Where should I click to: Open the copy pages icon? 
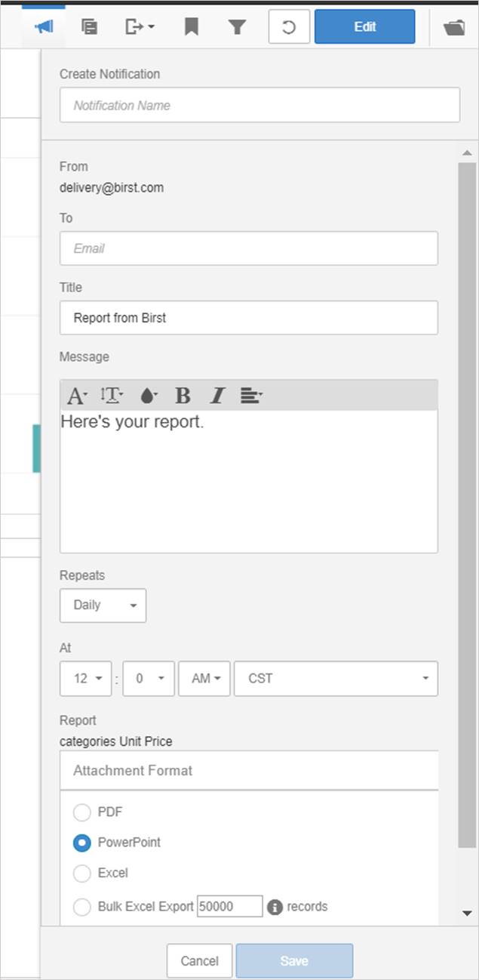point(89,27)
